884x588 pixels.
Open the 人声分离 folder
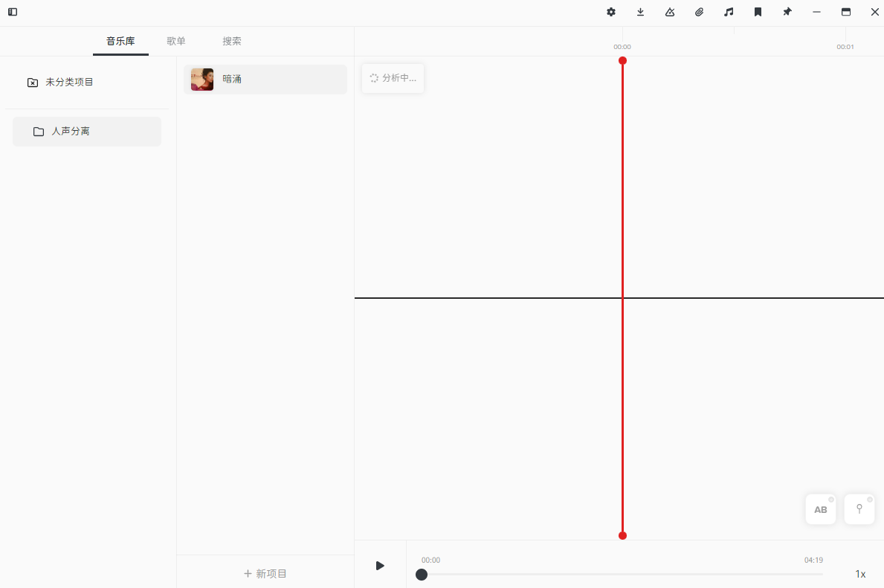click(87, 132)
